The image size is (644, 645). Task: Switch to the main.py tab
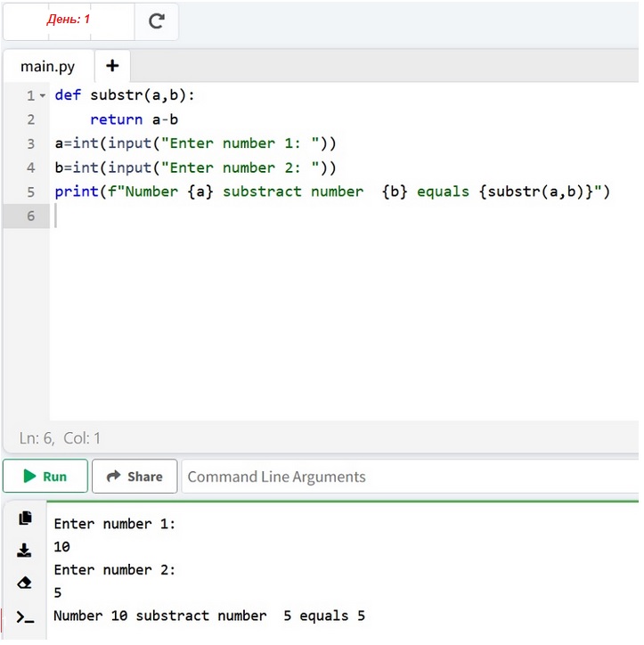tap(48, 67)
